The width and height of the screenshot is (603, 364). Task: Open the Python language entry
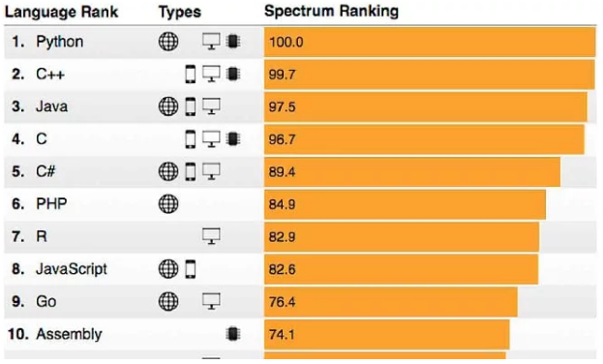point(60,42)
